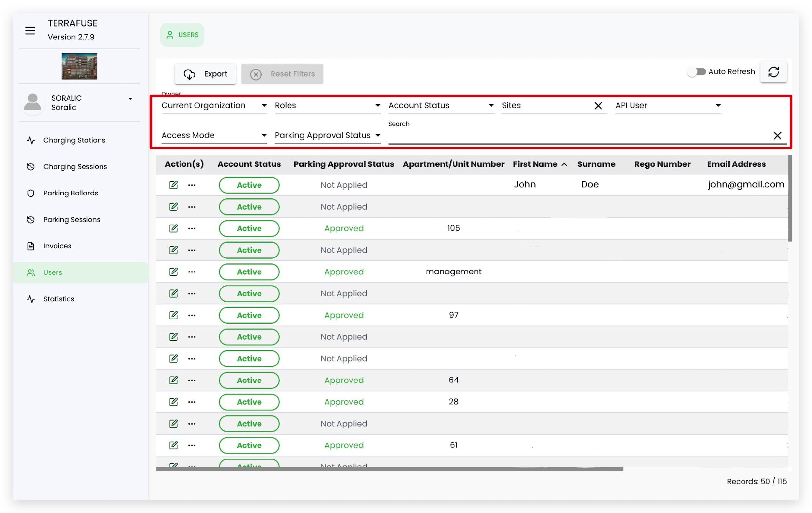Click edit icon for John Doe row

[173, 185]
